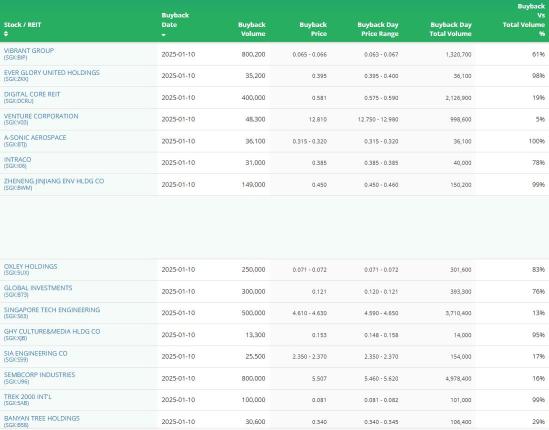Select buyback volume 800,200 for Vibrant Group
Viewport: 549px width, 430px height.
pos(253,54)
